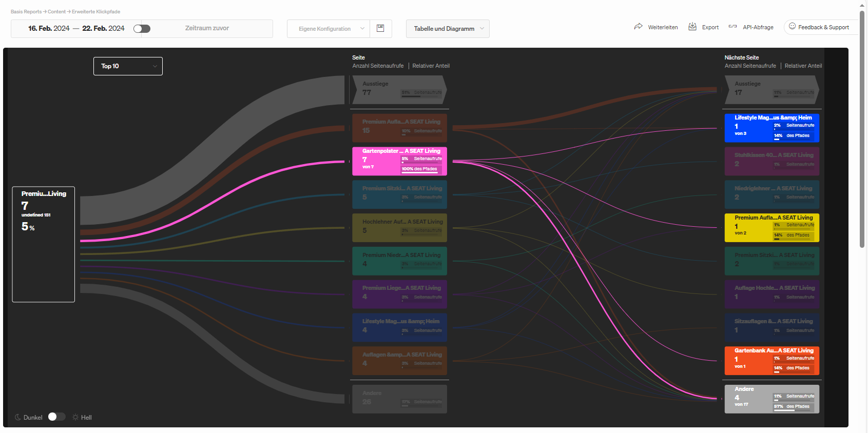Click the Hell label
The height and width of the screenshot is (433, 868).
[86, 418]
